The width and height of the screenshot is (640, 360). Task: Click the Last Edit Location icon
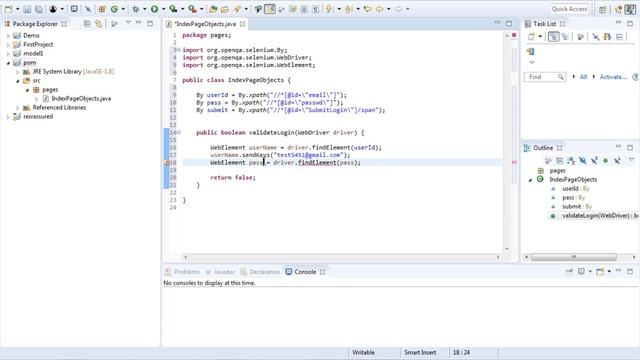pos(368,9)
